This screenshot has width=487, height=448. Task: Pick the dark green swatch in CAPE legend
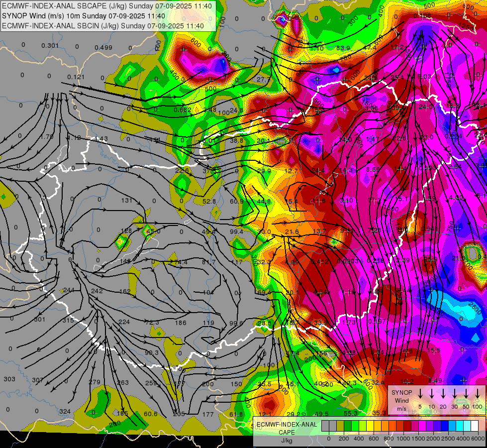[348, 426]
